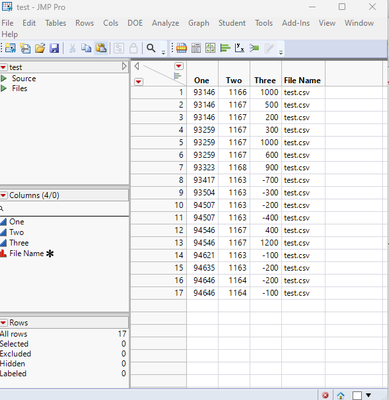Screen dimensions: 389x400
Task: Open the test table red triangle menu
Action: tap(3, 67)
